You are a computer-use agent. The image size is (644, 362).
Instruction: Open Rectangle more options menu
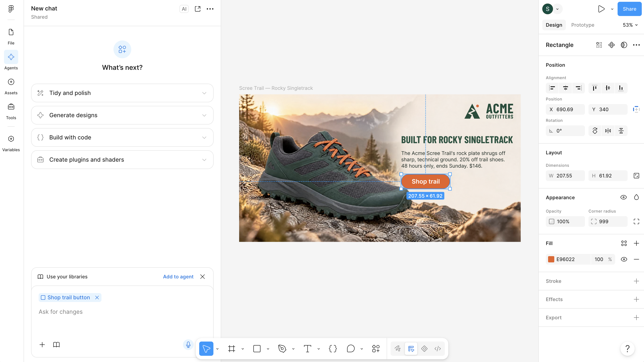[636, 45]
